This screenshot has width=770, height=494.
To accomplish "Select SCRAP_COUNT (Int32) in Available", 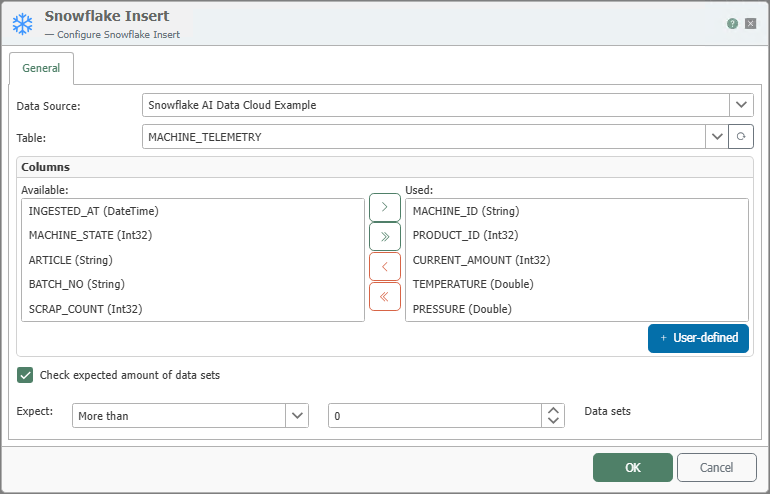I will click(193, 309).
